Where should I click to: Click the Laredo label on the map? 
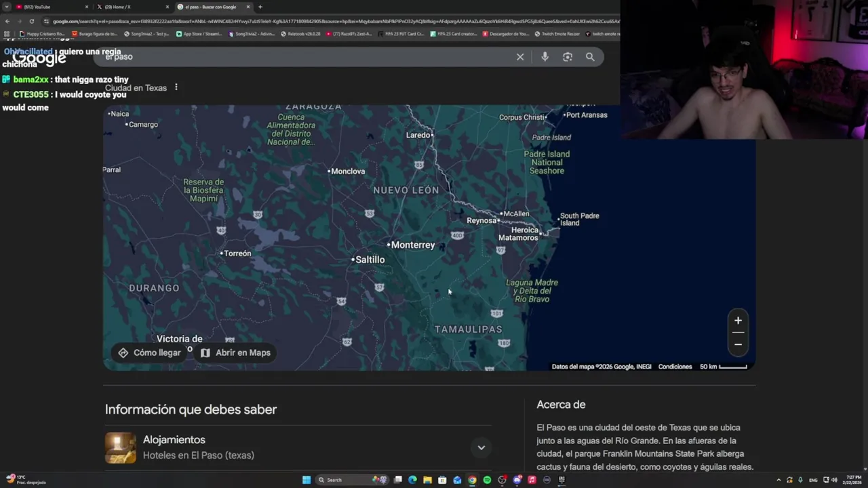click(419, 135)
